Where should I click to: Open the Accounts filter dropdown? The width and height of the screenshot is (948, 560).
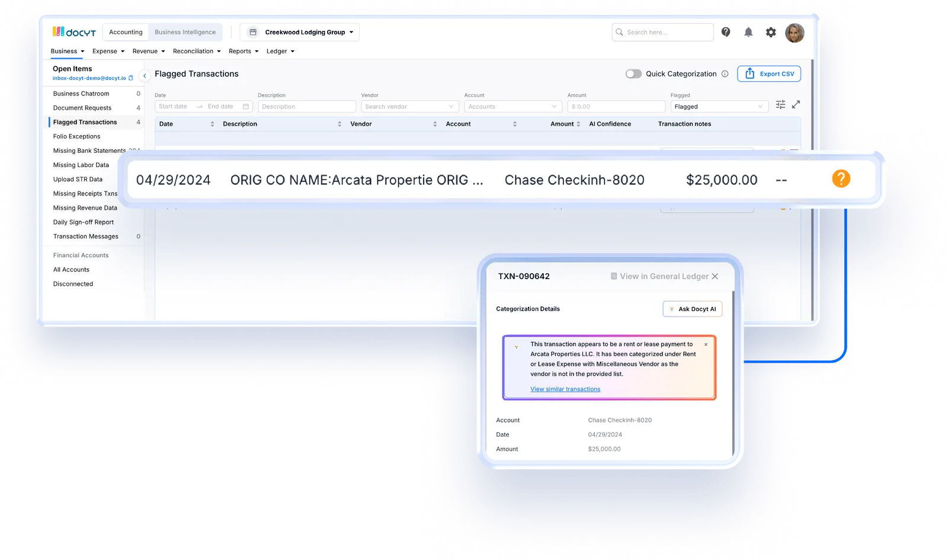(513, 107)
